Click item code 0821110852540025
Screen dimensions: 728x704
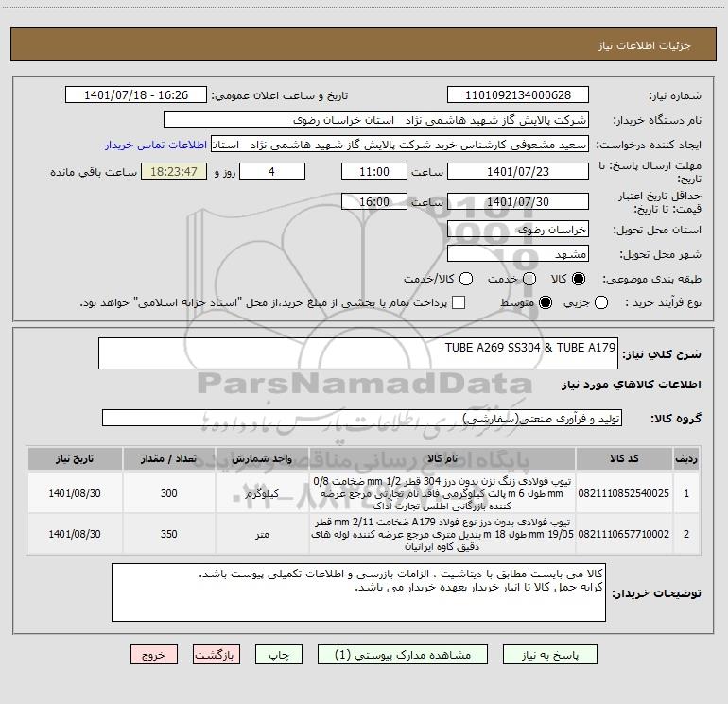[624, 493]
